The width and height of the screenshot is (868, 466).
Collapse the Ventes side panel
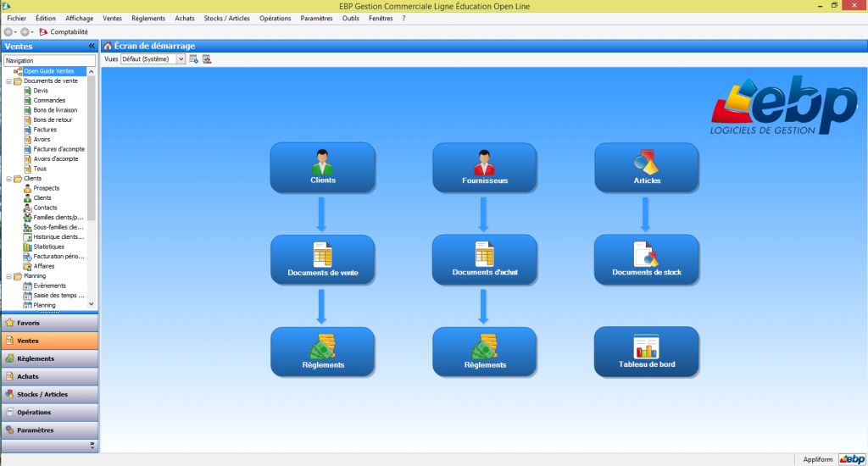(x=92, y=47)
